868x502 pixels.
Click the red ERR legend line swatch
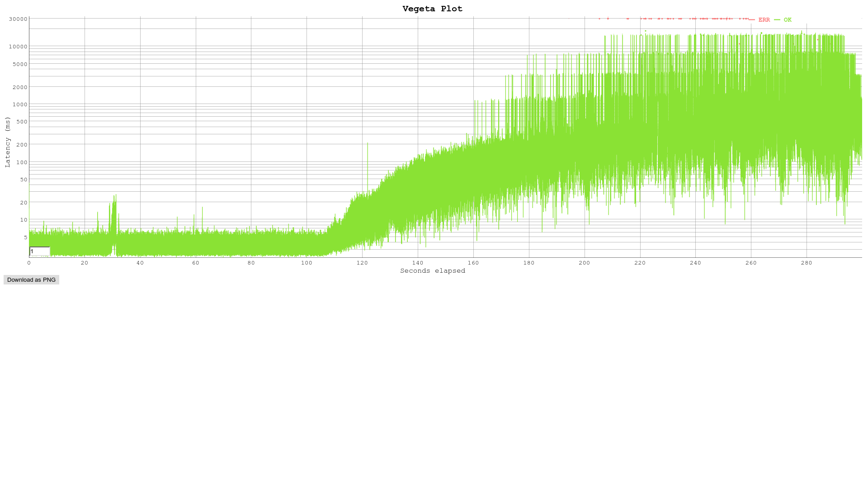click(752, 20)
